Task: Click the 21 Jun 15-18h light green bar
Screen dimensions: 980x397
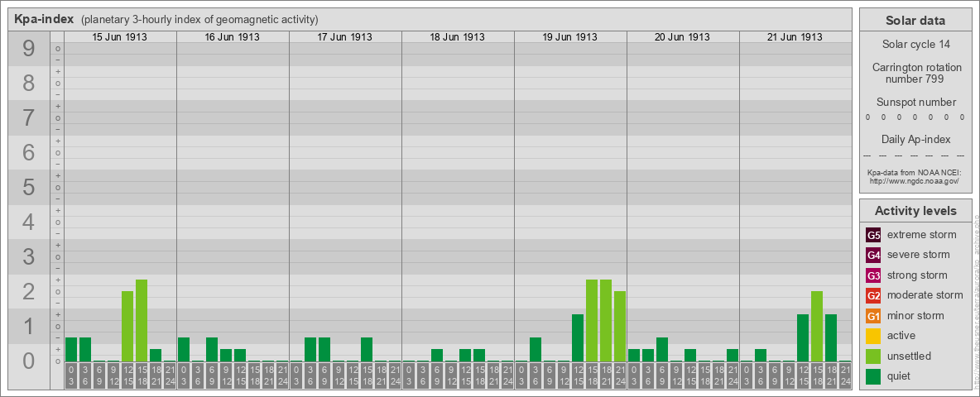Action: [816, 327]
